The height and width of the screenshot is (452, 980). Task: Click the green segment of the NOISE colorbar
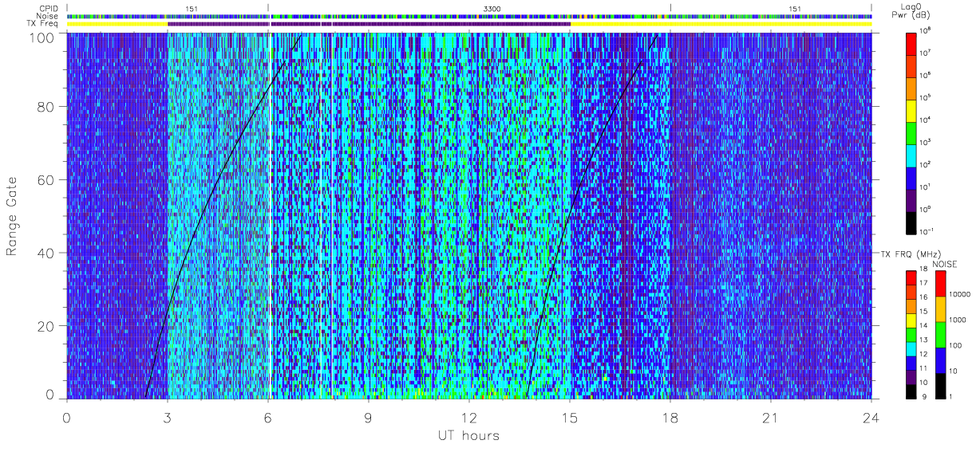click(x=941, y=335)
